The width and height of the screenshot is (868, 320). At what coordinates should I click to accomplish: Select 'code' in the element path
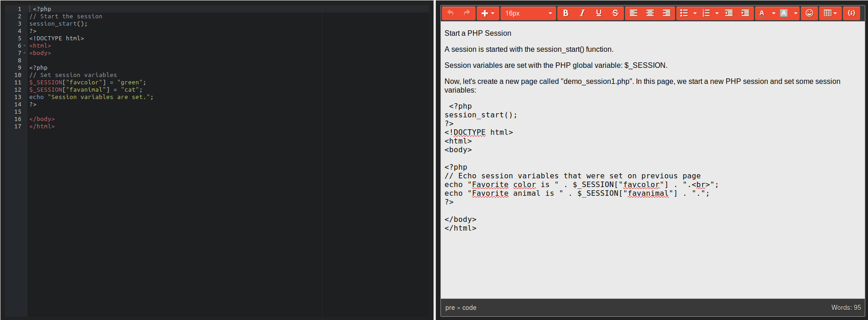[469, 308]
